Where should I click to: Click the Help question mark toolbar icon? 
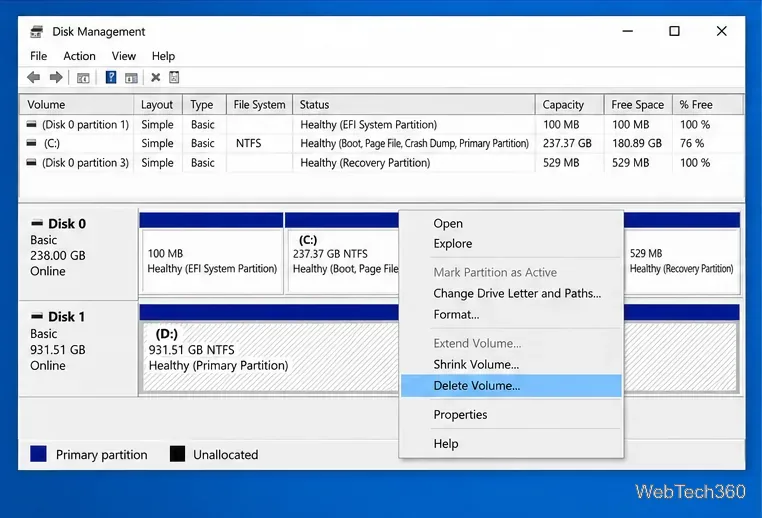111,77
